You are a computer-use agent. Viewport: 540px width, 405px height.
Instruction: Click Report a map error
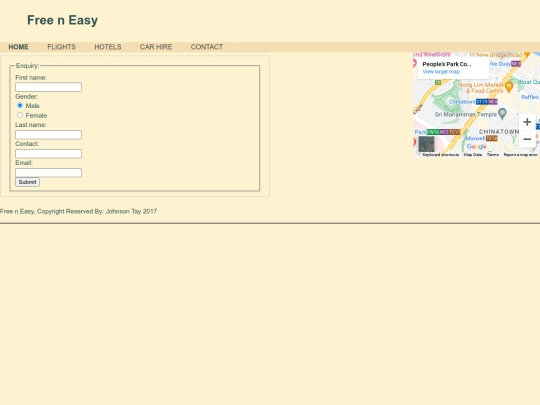click(x=520, y=155)
